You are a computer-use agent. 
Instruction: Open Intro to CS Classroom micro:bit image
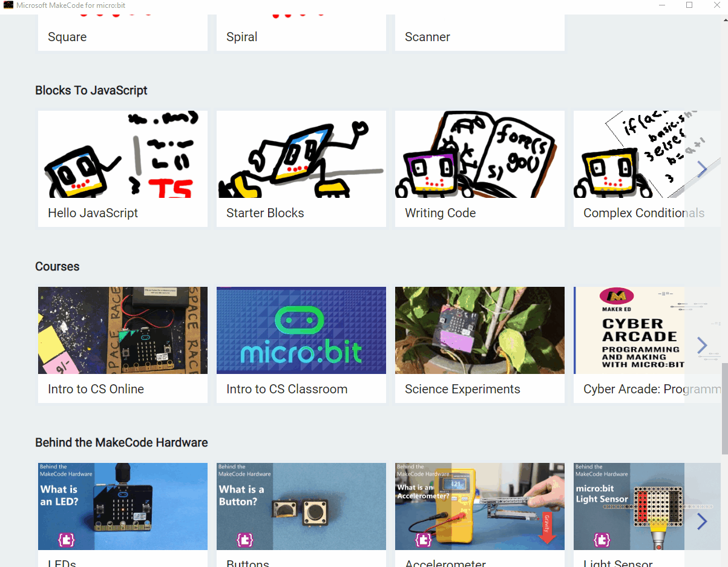[x=301, y=330]
